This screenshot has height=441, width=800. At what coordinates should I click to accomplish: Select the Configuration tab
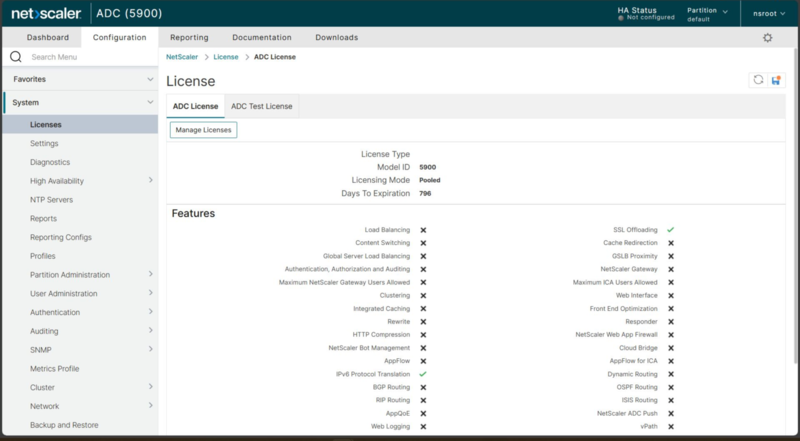119,37
